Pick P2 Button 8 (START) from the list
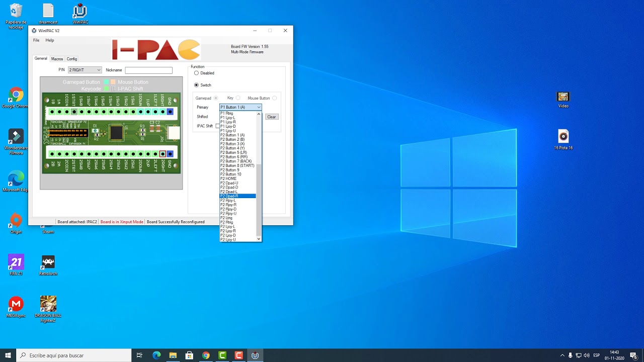This screenshot has height=362, width=644. pos(238,165)
